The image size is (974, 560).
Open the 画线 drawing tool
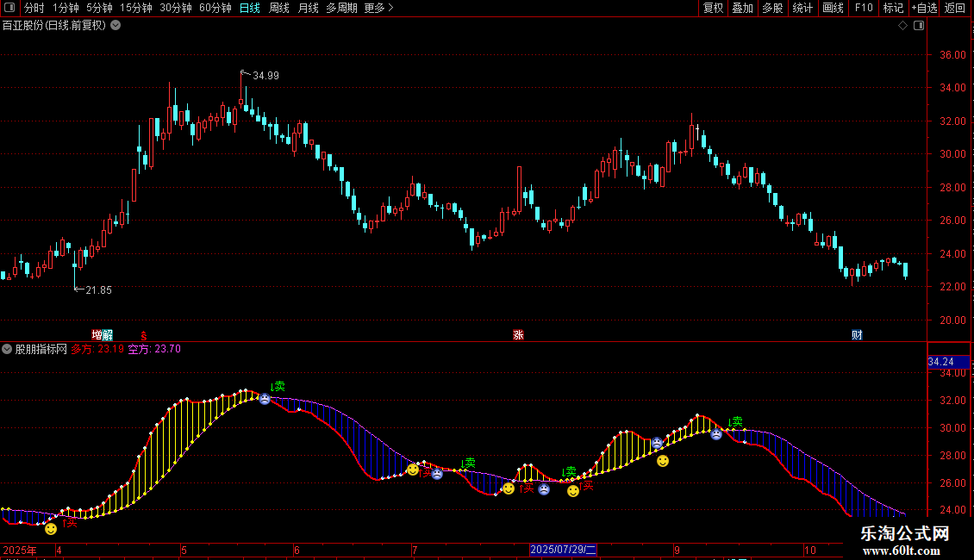coord(833,8)
